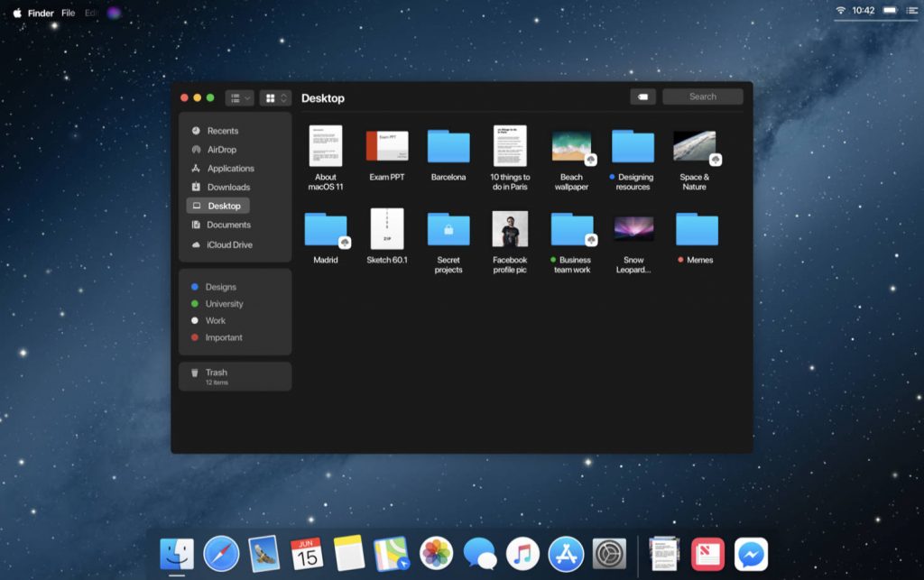Select the Applications sidebar item

tap(230, 169)
